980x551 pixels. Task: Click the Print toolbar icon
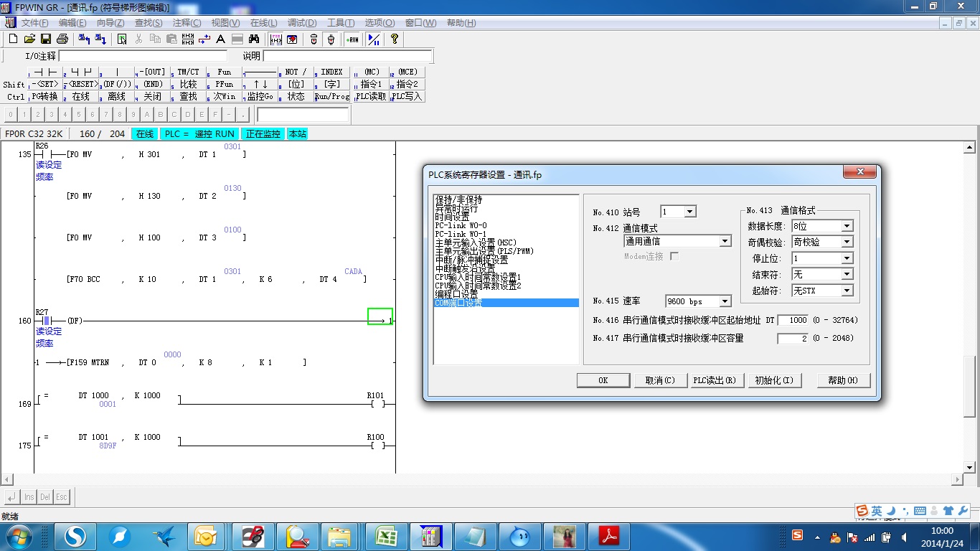[x=62, y=39]
